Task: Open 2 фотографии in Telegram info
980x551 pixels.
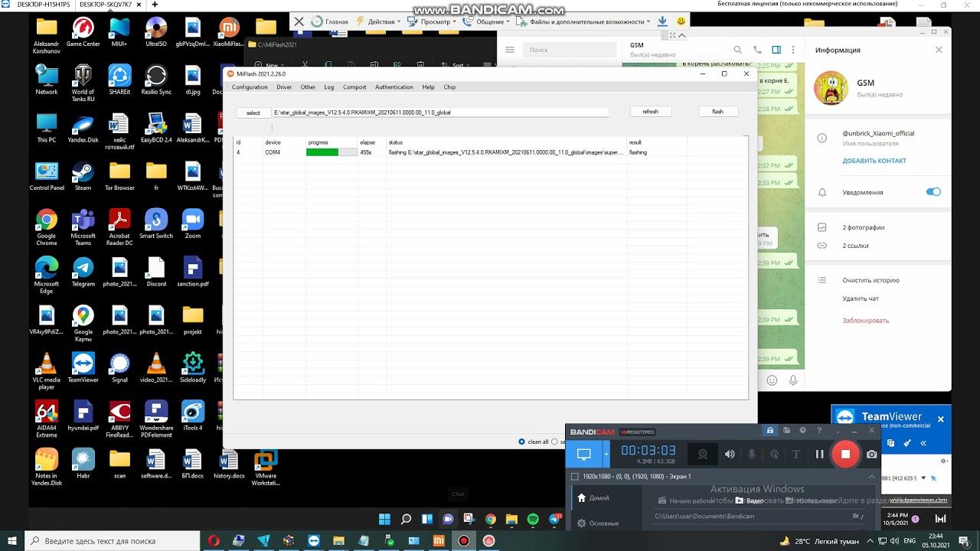Action: point(864,227)
